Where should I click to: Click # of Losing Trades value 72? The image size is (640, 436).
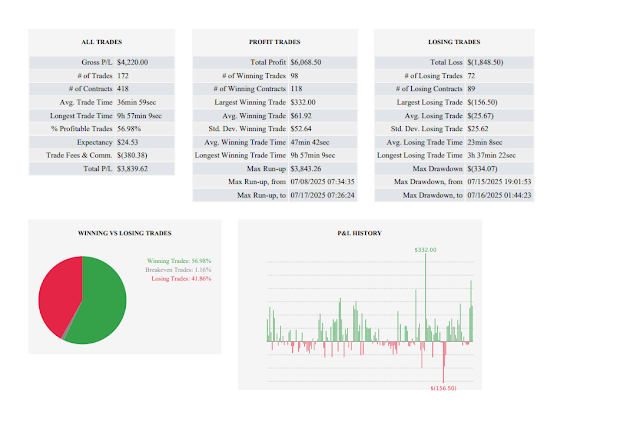[x=471, y=76]
